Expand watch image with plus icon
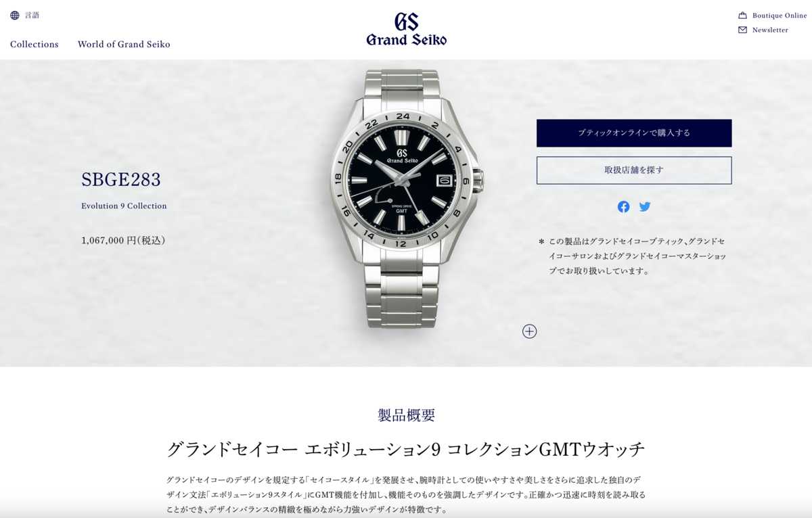The image size is (812, 518). (x=529, y=331)
